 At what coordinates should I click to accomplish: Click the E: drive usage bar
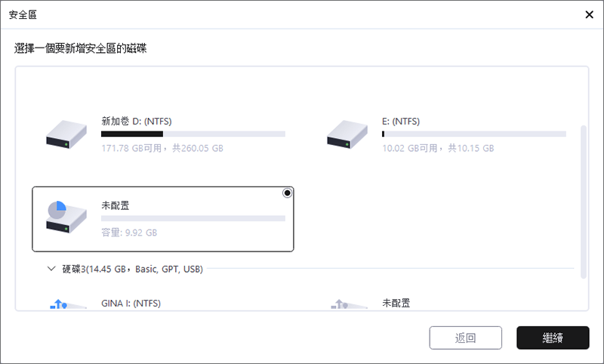(x=474, y=134)
